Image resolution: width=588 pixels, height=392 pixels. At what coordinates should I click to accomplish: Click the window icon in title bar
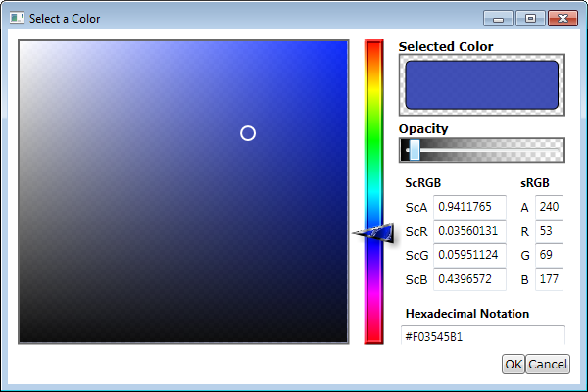coord(17,19)
